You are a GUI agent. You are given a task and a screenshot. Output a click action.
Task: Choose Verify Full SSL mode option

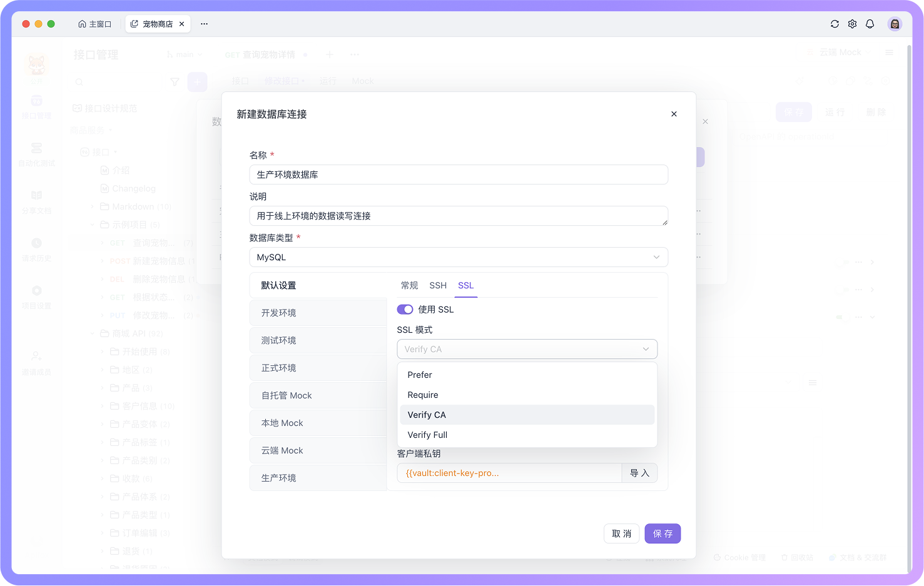coord(527,435)
